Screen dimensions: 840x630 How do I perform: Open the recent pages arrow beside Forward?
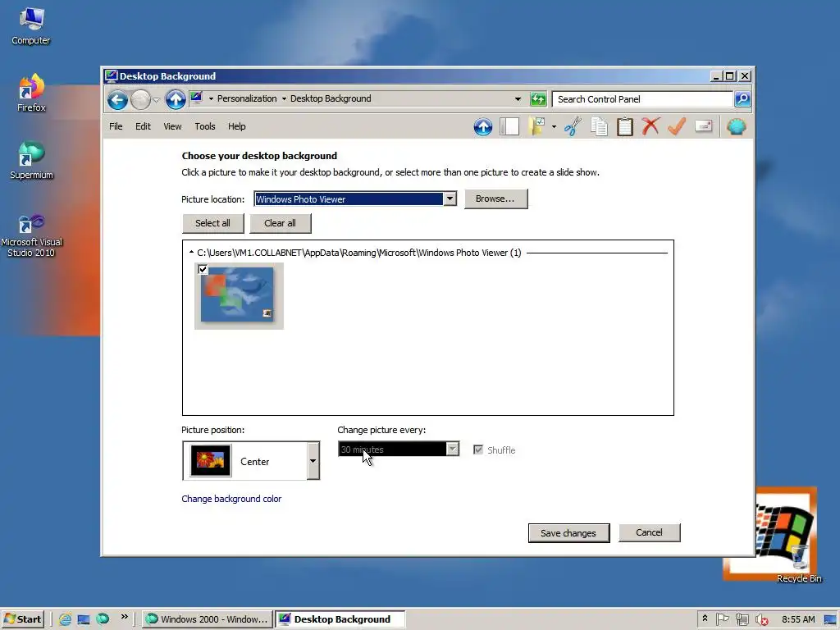tap(157, 99)
